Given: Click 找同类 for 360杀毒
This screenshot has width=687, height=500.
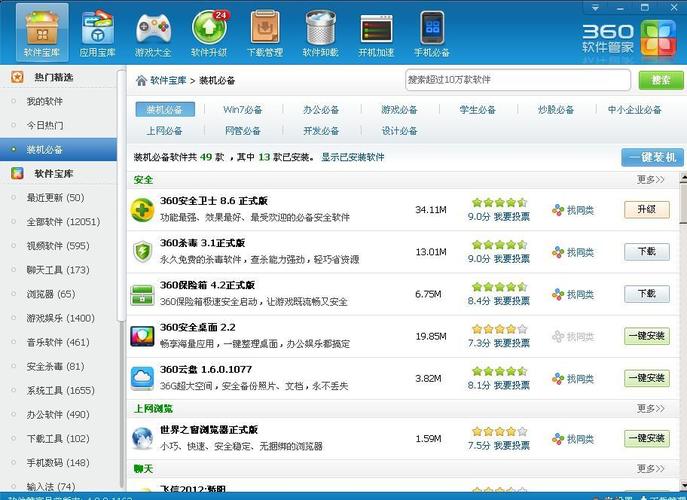Looking at the screenshot, I should (573, 252).
